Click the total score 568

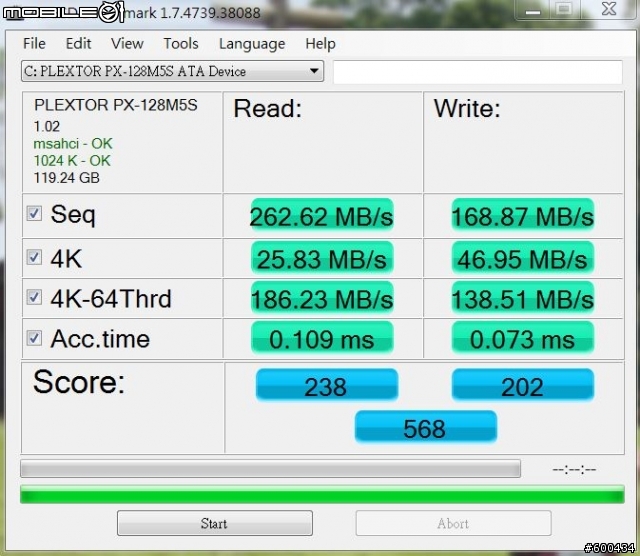pos(425,427)
